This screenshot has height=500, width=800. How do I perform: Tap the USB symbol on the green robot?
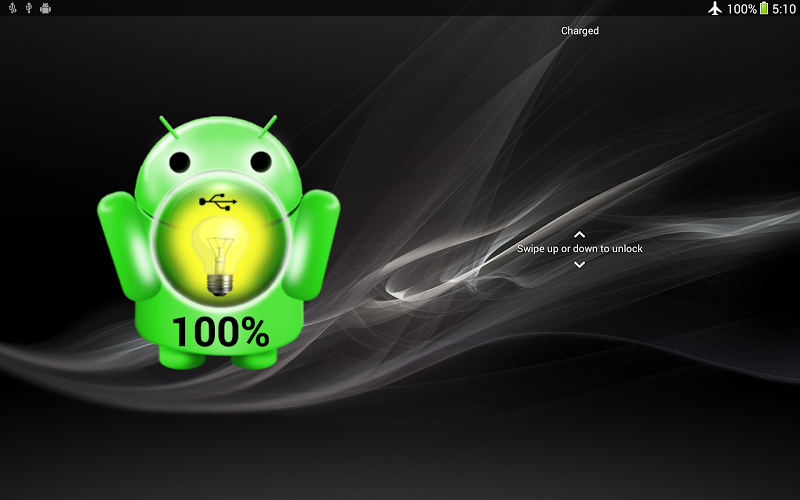[218, 202]
